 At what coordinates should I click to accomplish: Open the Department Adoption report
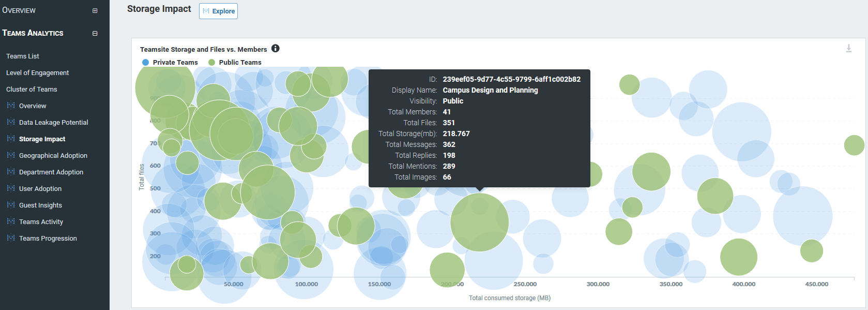coord(51,172)
